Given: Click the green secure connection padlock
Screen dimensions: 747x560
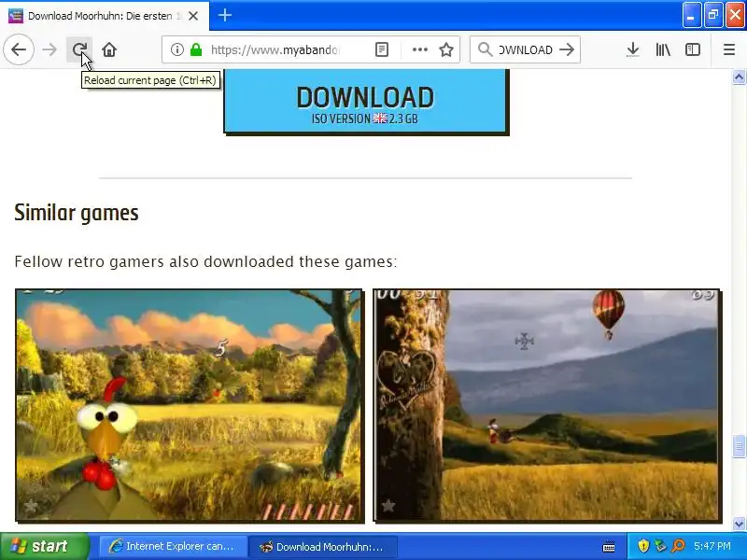Looking at the screenshot, I should [196, 49].
